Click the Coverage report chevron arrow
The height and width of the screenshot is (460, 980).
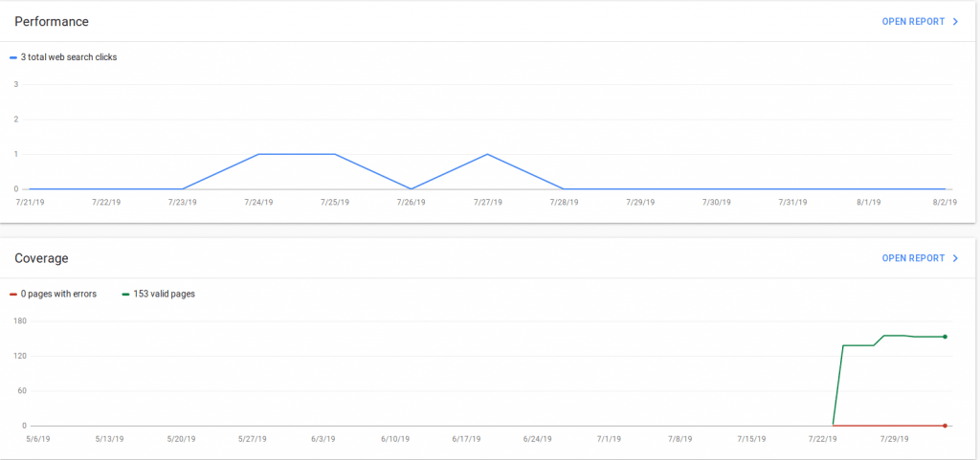955,258
